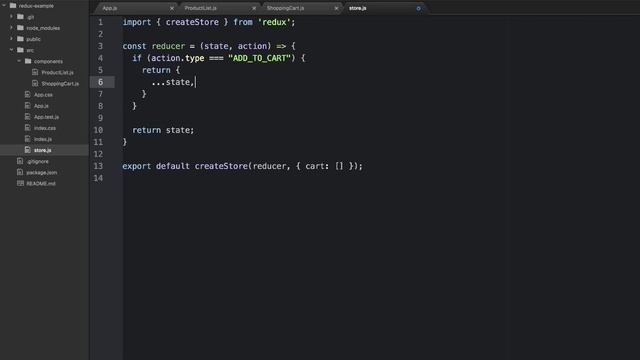640x360 pixels.
Task: Click line number 1 in gutter
Action: pyautogui.click(x=100, y=22)
